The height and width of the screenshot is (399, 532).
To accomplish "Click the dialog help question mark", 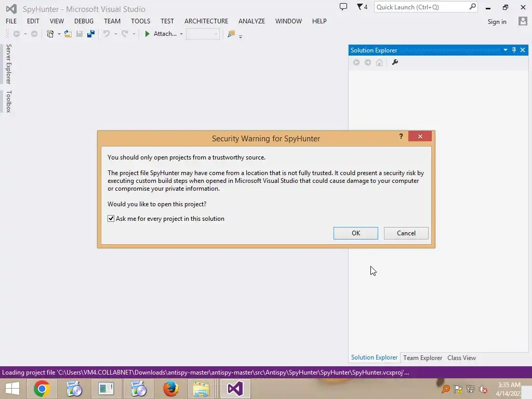I will click(x=401, y=136).
